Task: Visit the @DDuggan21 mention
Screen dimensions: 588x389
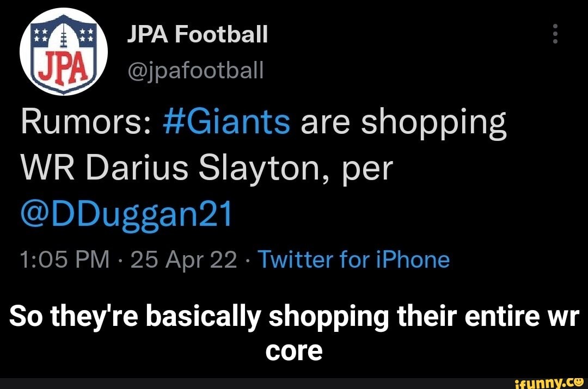Action: [126, 215]
